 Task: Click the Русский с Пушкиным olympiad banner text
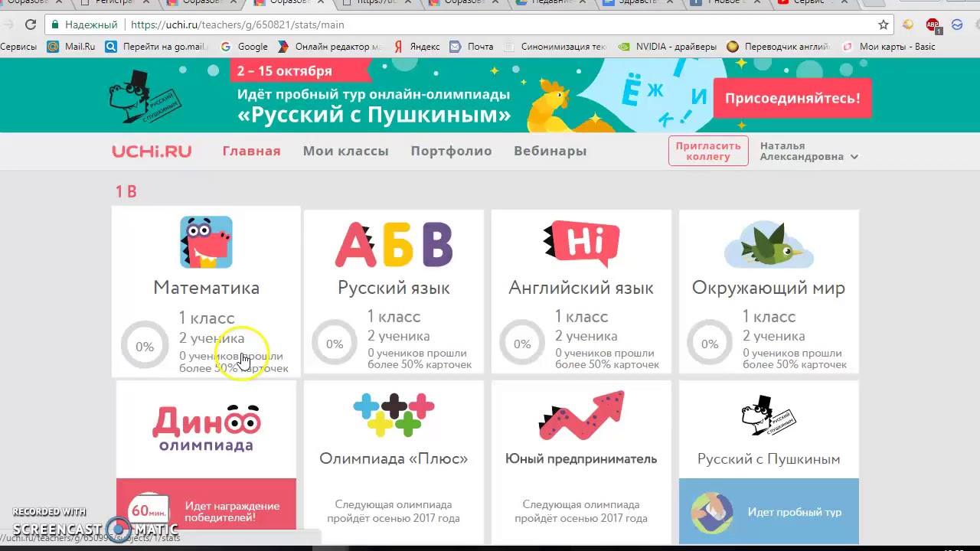pos(374,115)
